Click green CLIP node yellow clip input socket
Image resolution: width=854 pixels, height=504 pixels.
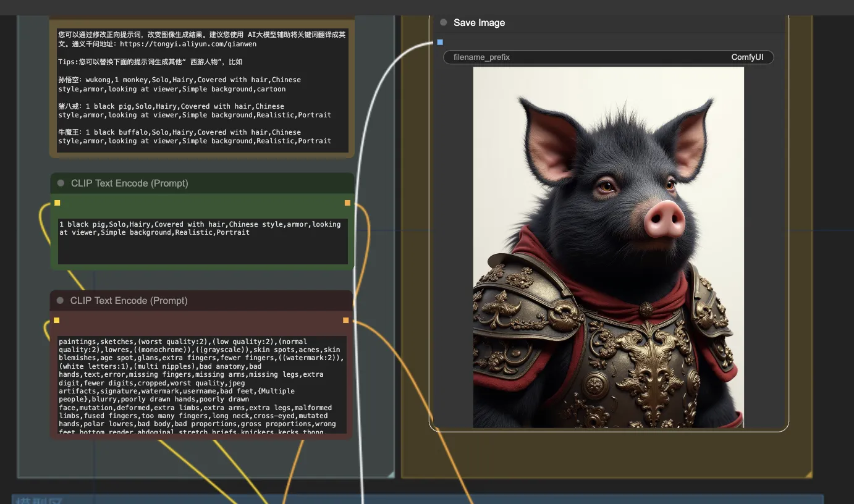[57, 203]
